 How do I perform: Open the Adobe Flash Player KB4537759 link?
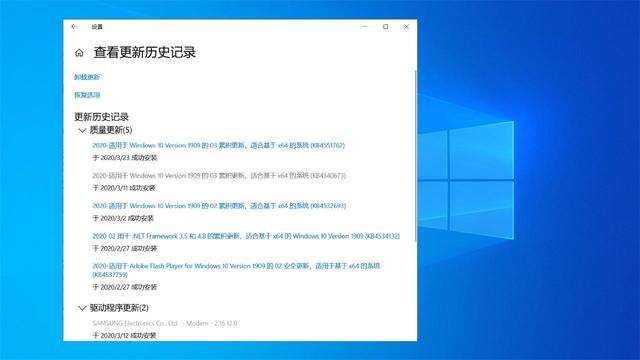point(236,270)
